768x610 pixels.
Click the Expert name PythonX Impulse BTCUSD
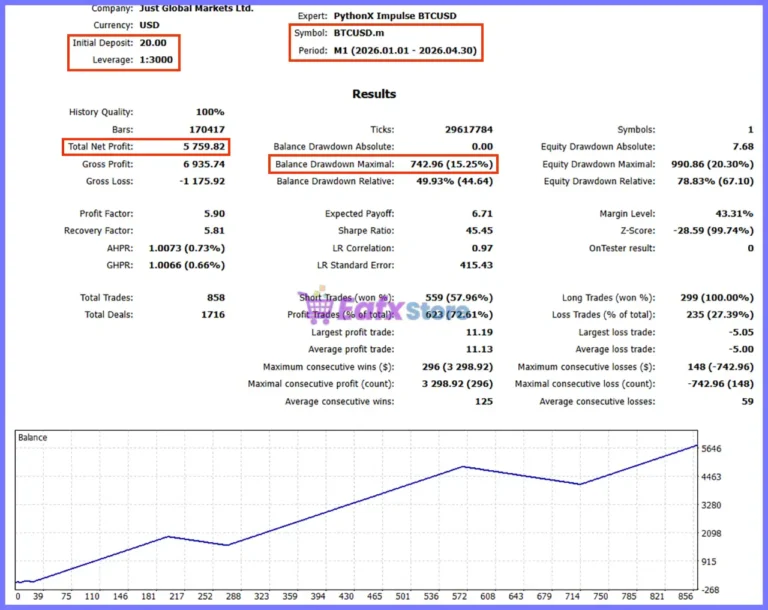[395, 16]
